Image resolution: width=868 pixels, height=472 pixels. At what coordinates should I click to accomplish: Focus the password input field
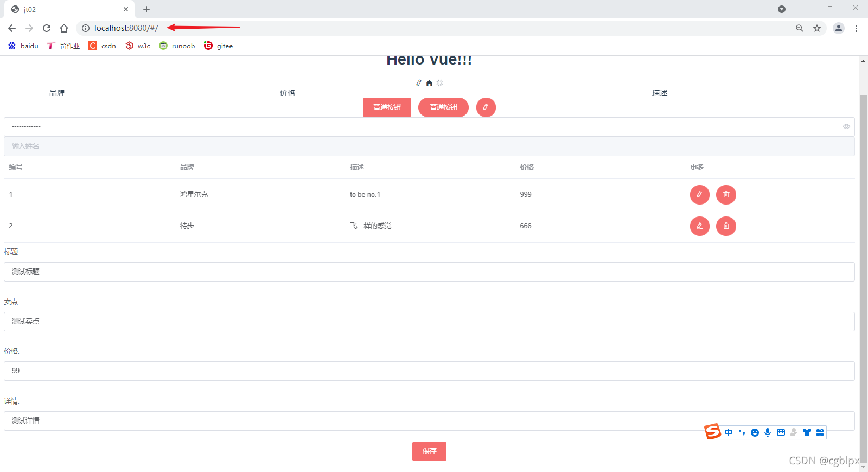[429, 127]
